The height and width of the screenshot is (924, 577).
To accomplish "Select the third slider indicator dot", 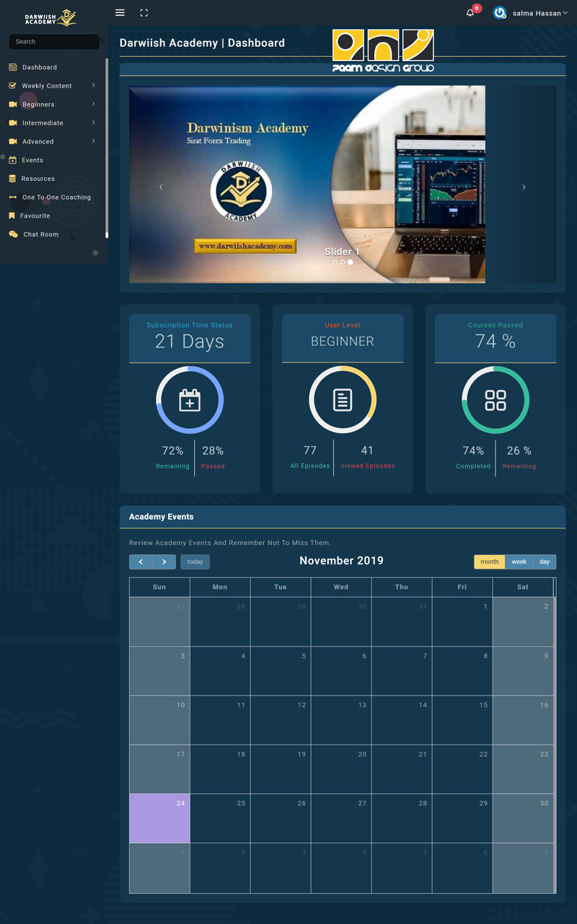I will (351, 262).
